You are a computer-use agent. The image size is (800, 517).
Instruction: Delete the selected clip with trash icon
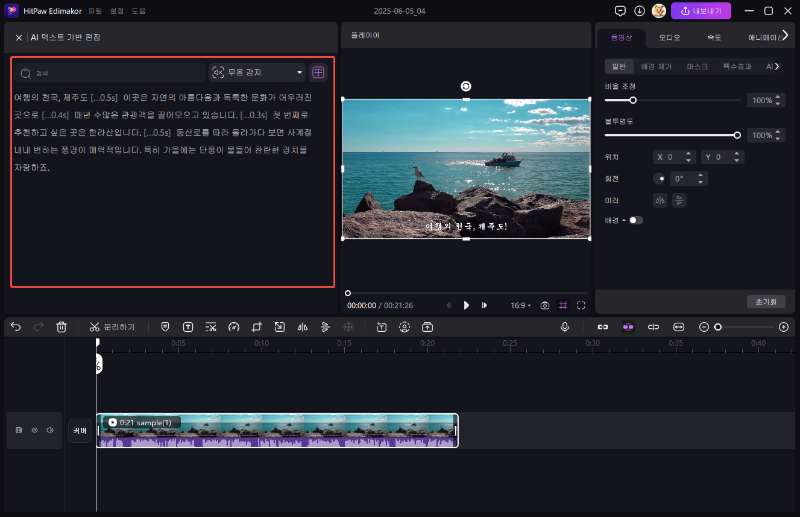coord(61,327)
